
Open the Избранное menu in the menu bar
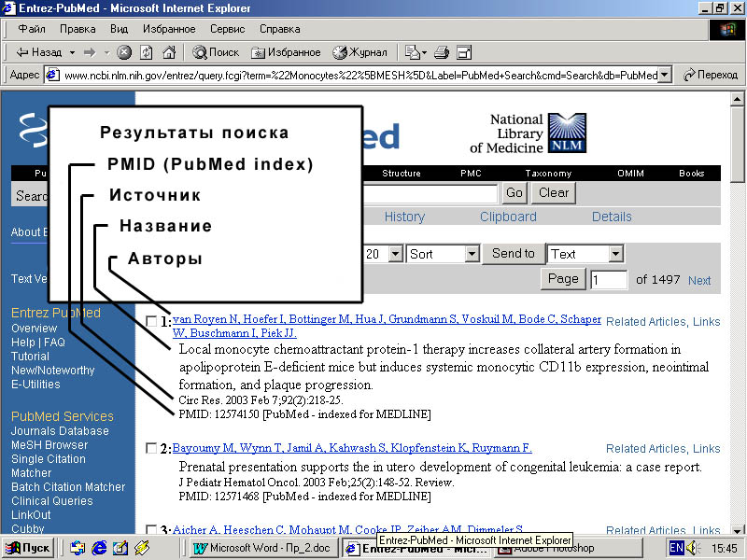tap(169, 29)
